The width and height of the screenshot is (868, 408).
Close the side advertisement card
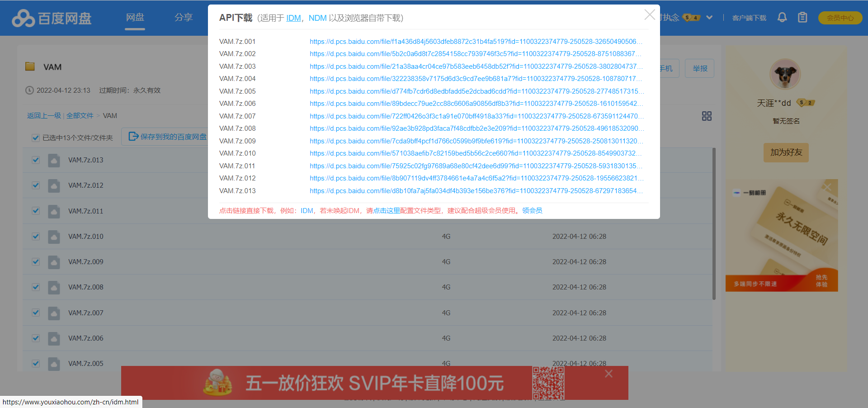[x=827, y=187]
